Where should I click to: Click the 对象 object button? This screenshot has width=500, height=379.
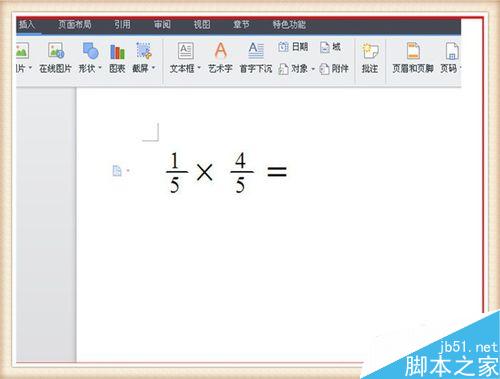(x=293, y=69)
